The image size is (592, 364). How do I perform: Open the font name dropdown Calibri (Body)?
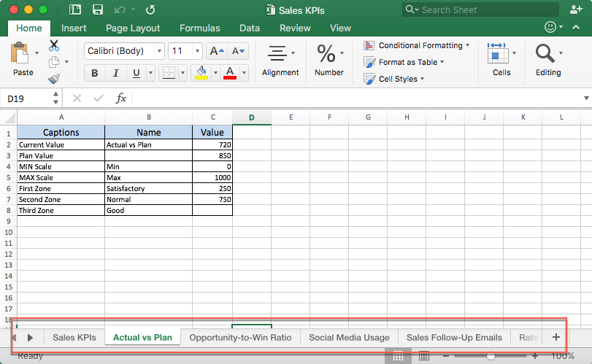123,51
